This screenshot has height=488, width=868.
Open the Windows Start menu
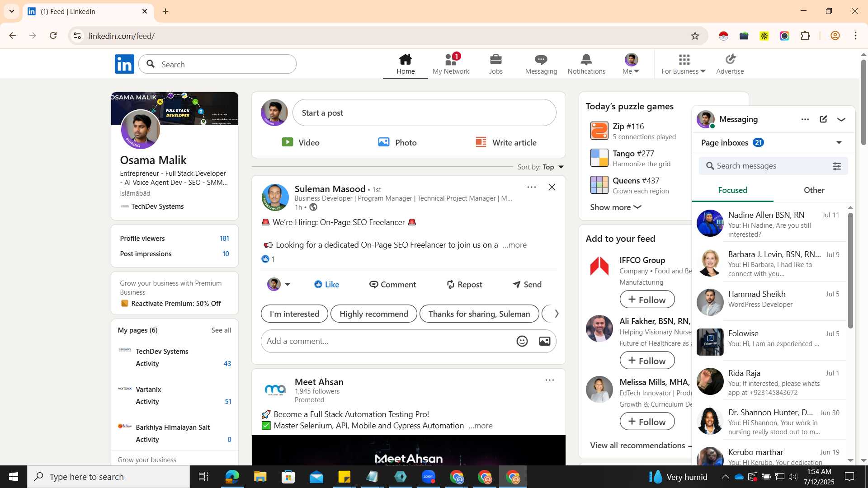pos(14,477)
